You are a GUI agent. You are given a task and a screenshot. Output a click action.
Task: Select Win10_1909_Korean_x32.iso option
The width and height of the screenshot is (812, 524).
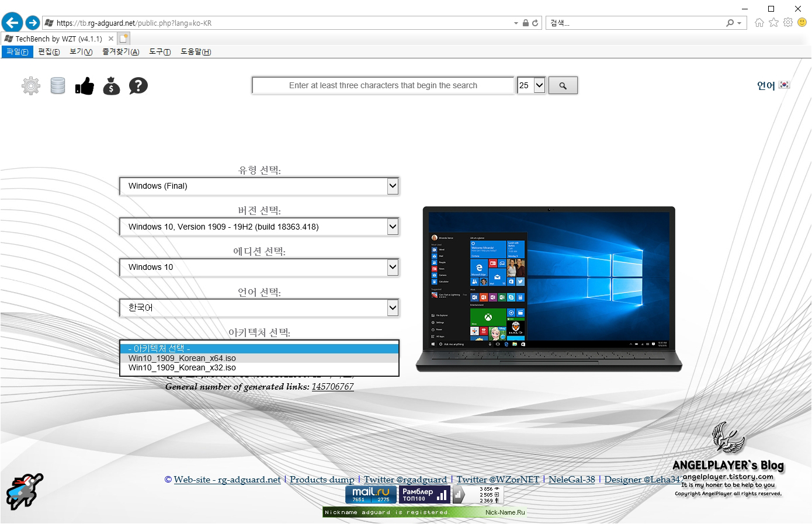[259, 367]
